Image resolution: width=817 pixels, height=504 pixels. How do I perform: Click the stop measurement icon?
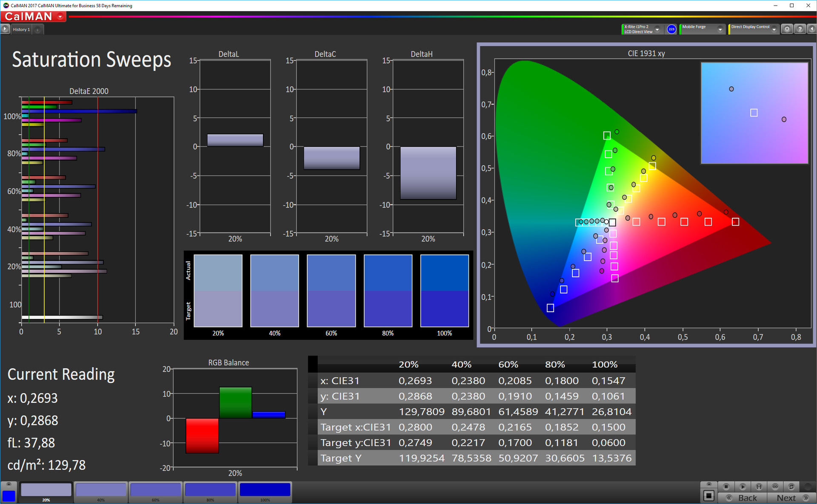pyautogui.click(x=726, y=487)
